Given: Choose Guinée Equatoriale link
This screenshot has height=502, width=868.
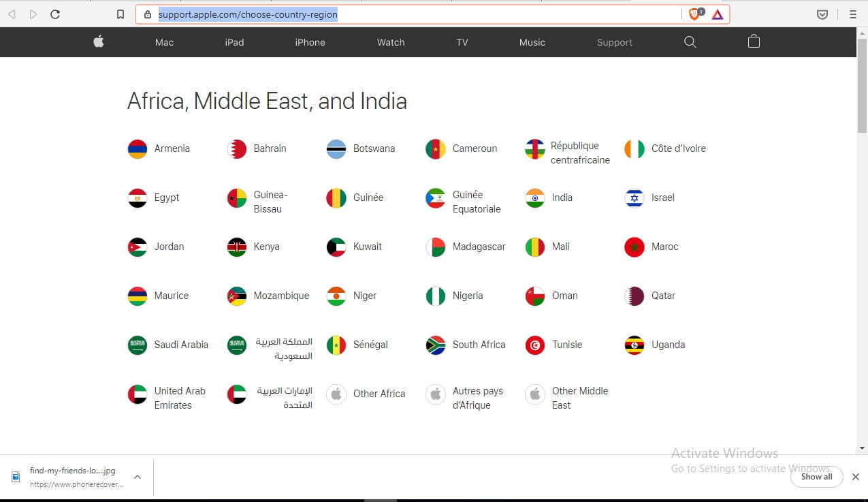Looking at the screenshot, I should point(477,202).
